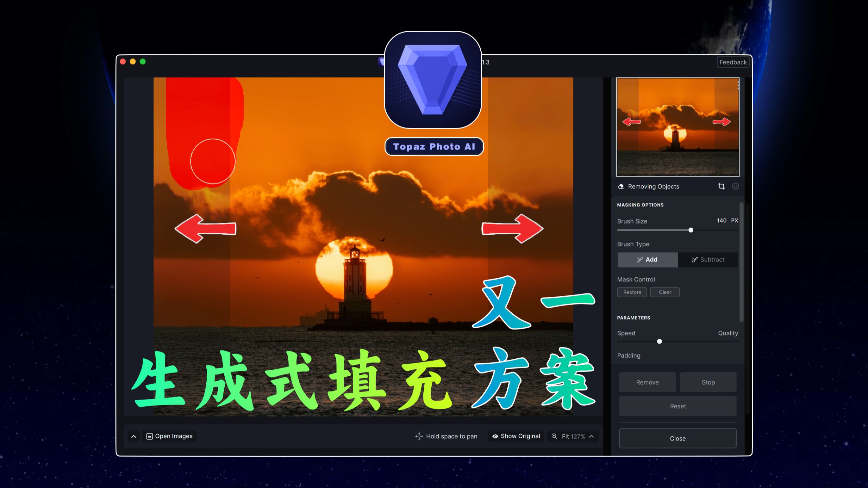Click the smiley feedback icon next to crop
The height and width of the screenshot is (488, 868).
point(736,186)
